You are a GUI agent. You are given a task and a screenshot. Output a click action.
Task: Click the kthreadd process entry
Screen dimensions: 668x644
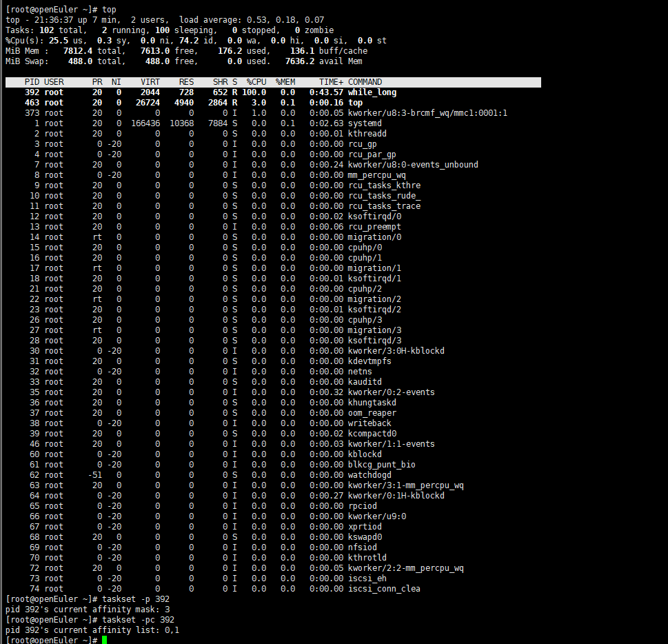367,134
